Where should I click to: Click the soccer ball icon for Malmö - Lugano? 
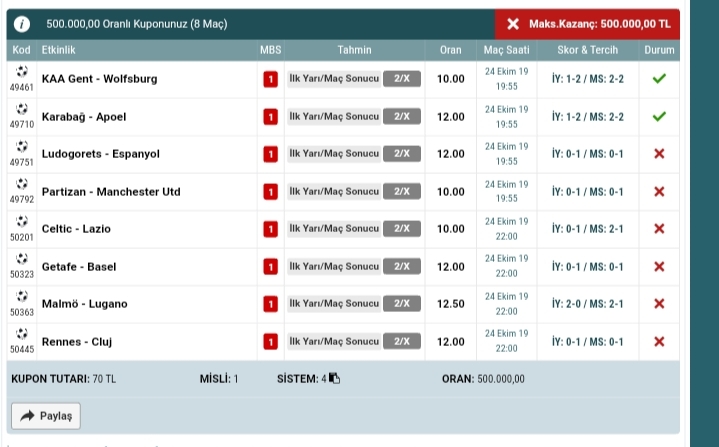point(22,297)
